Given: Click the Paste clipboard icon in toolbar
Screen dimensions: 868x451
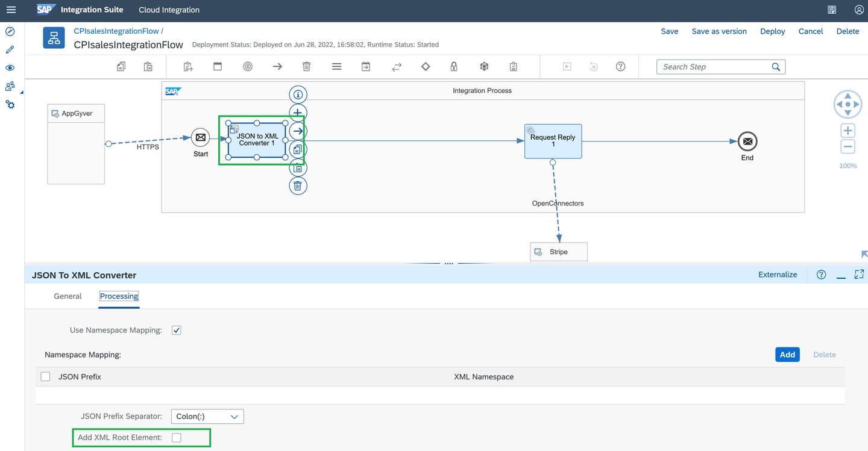Looking at the screenshot, I should 148,67.
